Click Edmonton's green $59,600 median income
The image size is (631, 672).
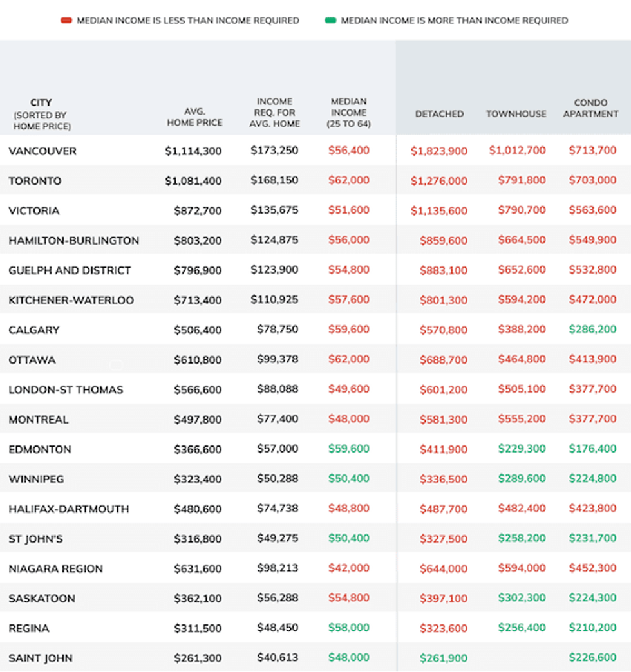tap(350, 449)
